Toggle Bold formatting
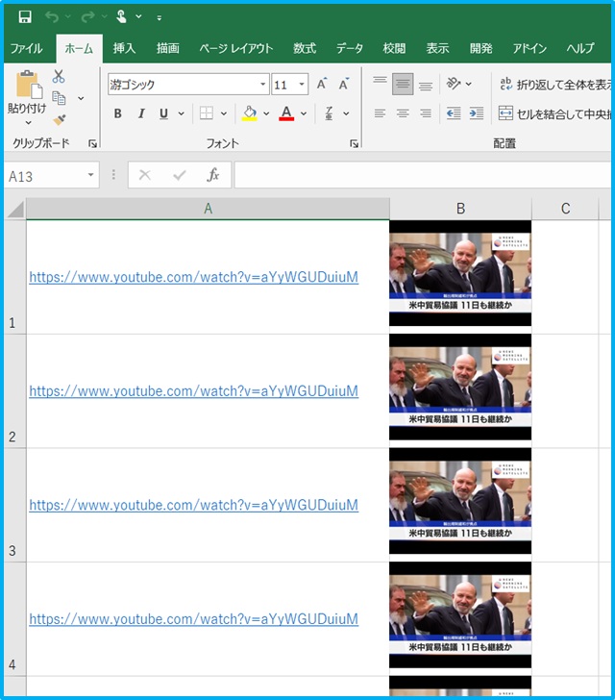The image size is (615, 700). click(x=118, y=113)
